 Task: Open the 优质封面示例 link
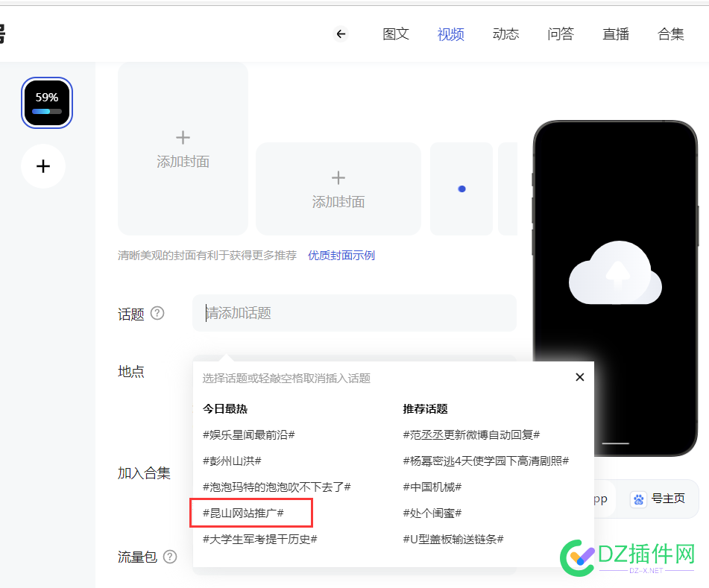click(341, 255)
